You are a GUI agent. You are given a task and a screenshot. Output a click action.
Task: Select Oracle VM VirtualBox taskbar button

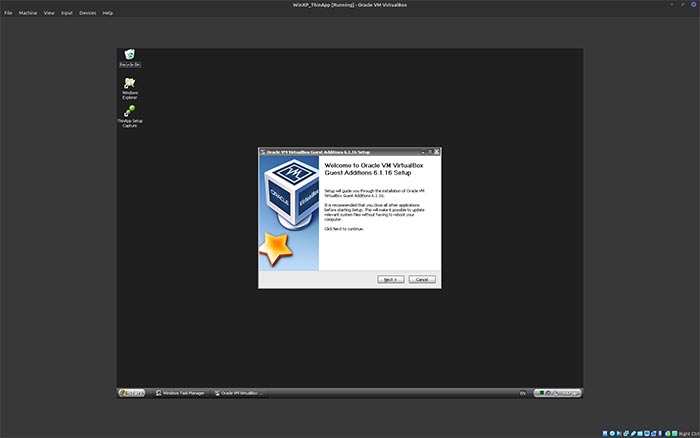(x=239, y=393)
